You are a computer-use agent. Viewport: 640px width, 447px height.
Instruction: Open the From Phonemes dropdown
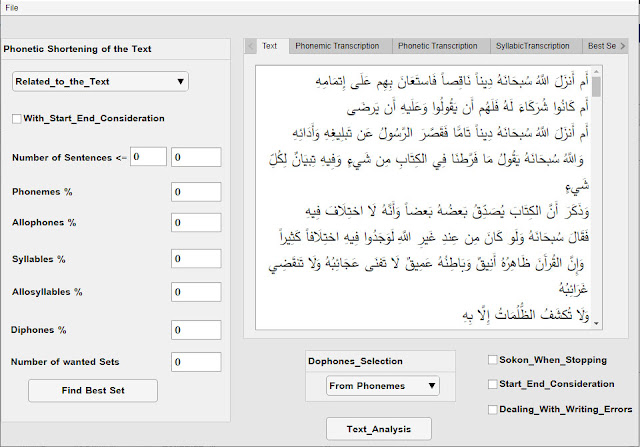(382, 386)
